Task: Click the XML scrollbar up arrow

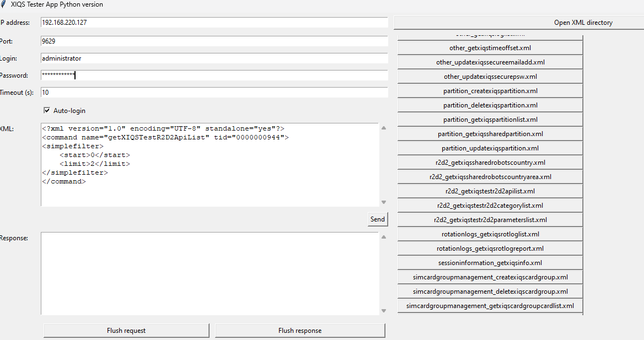Action: click(384, 128)
